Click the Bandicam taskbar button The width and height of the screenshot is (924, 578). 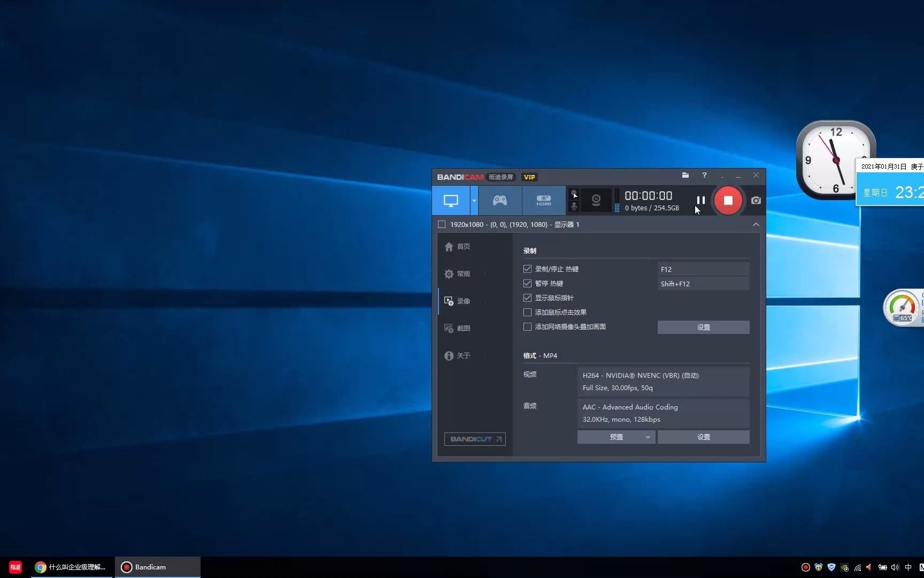157,567
